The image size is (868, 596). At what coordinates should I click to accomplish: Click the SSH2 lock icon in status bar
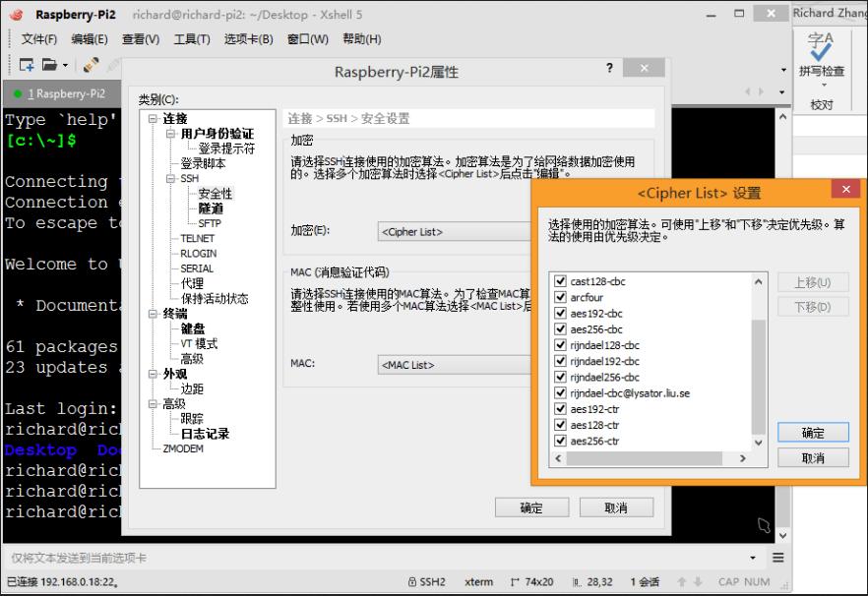(411, 581)
